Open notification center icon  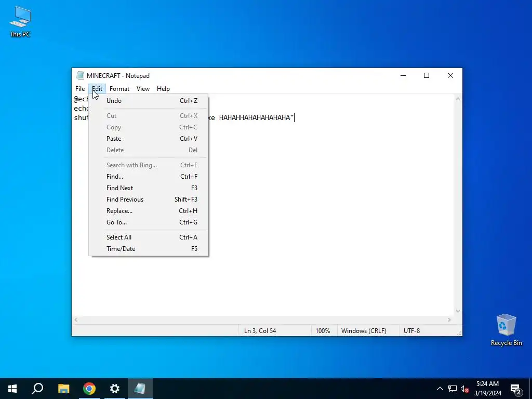[x=516, y=389]
